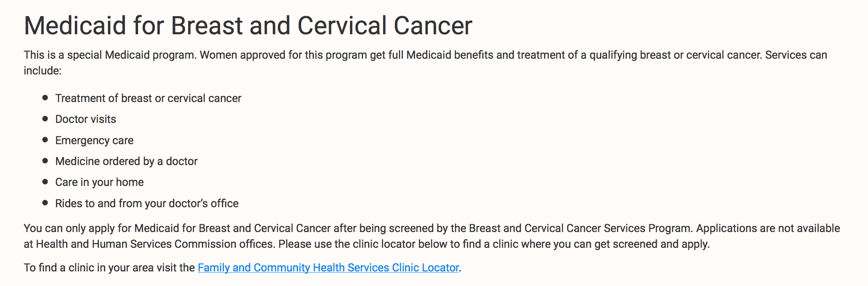Click the Care in your home item
Screen dimensions: 868x286
(99, 182)
